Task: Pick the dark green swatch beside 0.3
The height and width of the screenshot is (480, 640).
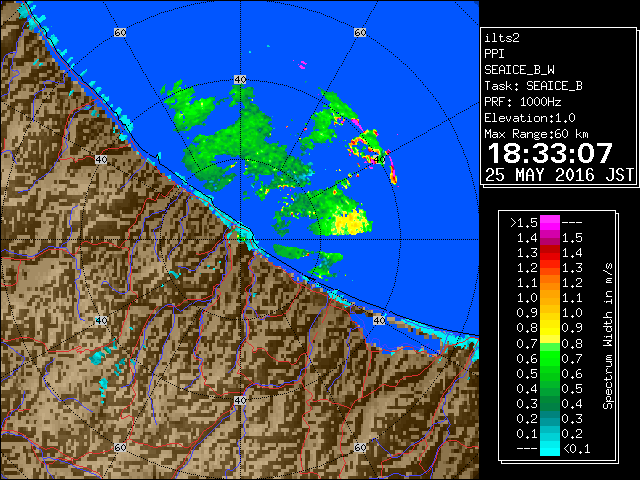Action: click(550, 404)
